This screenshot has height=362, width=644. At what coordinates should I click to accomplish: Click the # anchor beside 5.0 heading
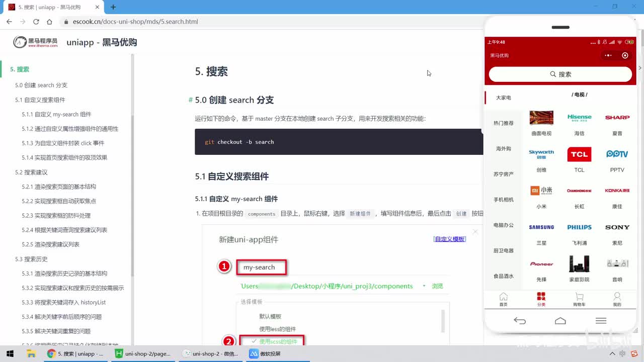pos(191,100)
